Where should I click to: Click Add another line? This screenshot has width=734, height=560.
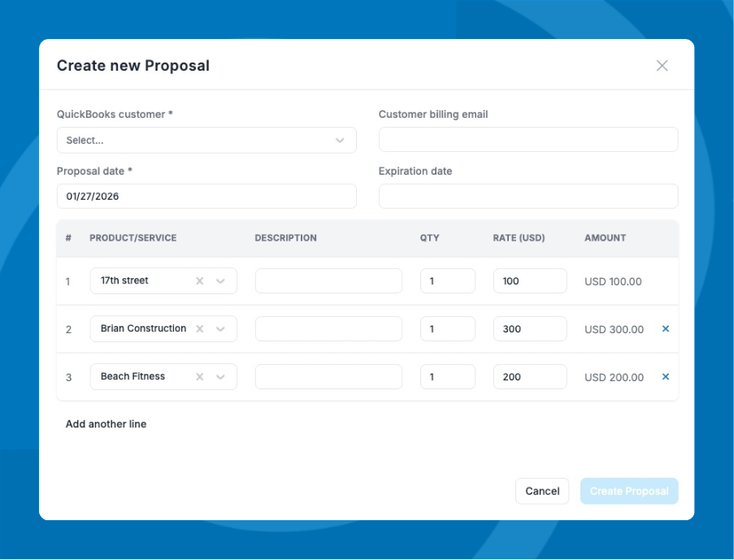pos(106,424)
